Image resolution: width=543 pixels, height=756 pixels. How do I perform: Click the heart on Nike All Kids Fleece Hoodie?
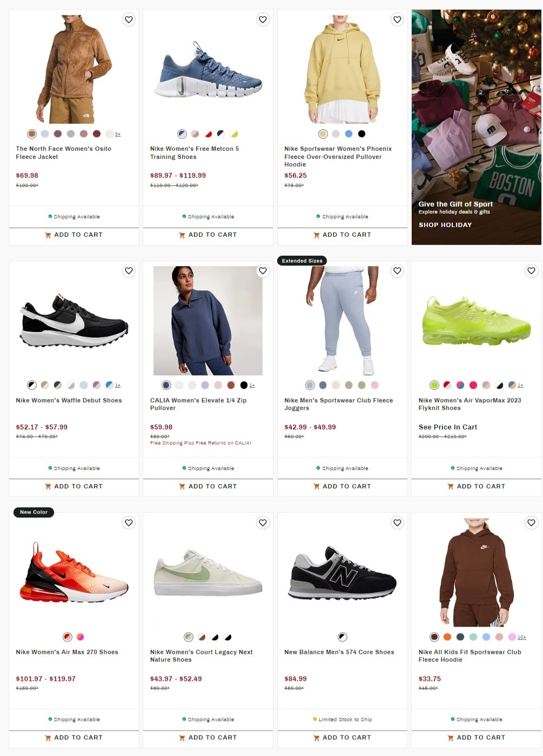(x=531, y=523)
